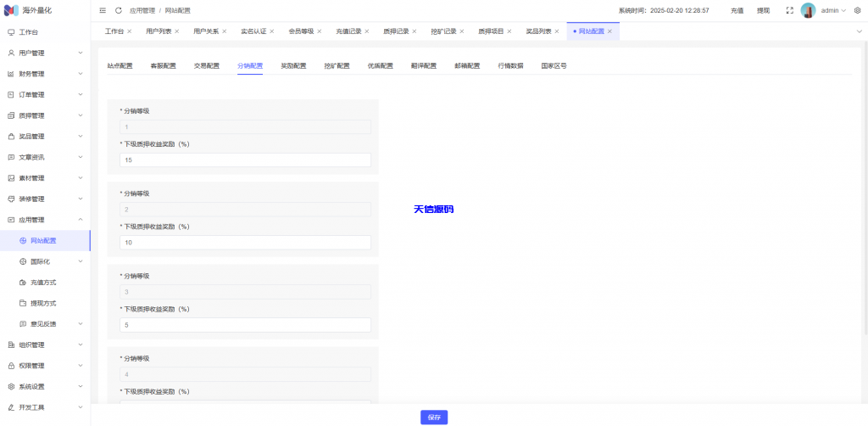The height and width of the screenshot is (426, 868).
Task: Click level 2 reward field showing 10
Action: point(245,243)
